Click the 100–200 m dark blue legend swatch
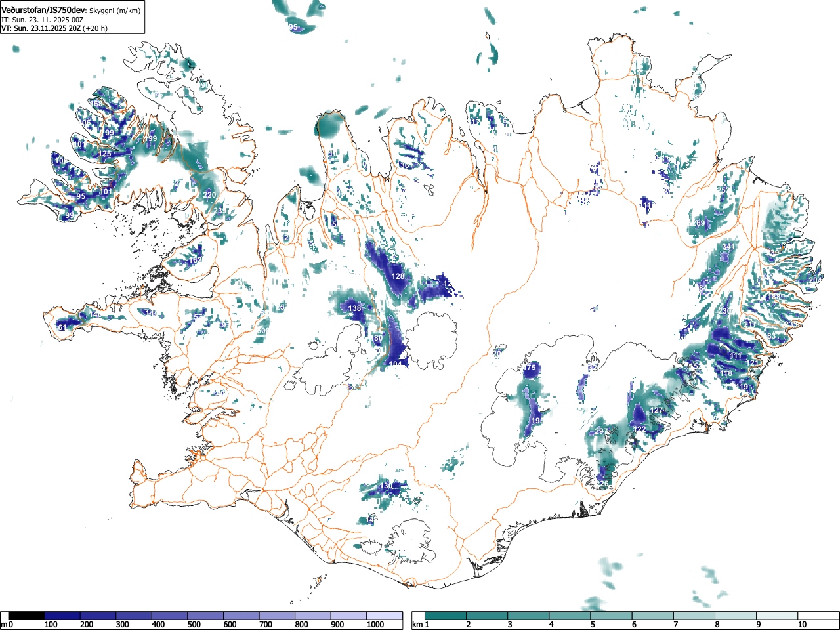The height and width of the screenshot is (630, 840). point(62,616)
